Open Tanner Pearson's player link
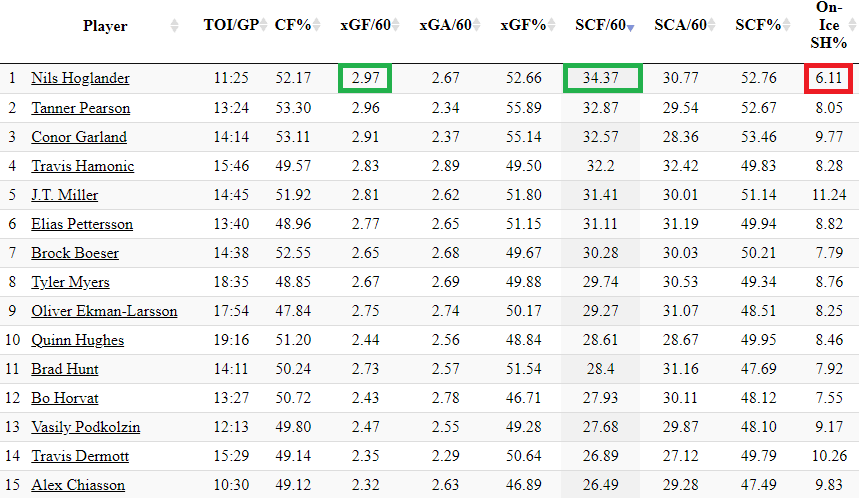The height and width of the screenshot is (498, 859). click(80, 108)
